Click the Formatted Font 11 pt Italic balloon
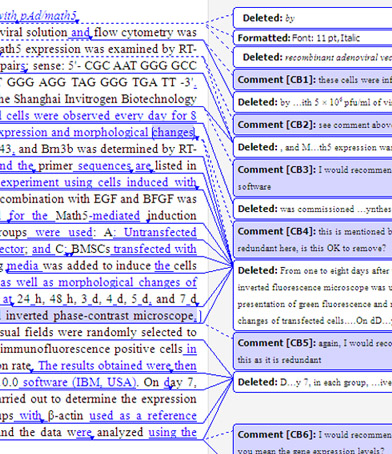 pos(313,38)
